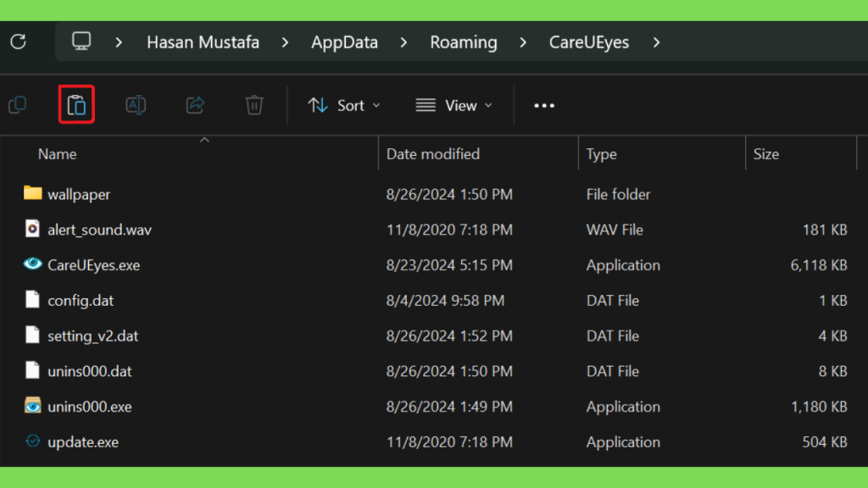Go to Roaming breadcrumb
The width and height of the screenshot is (868, 488).
[464, 42]
